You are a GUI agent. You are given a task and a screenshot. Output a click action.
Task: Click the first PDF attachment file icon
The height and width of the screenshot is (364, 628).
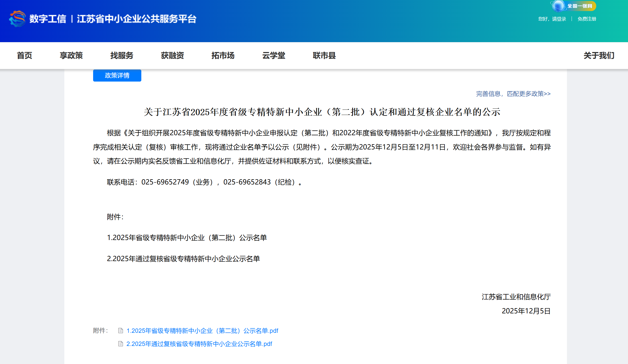pyautogui.click(x=121, y=331)
